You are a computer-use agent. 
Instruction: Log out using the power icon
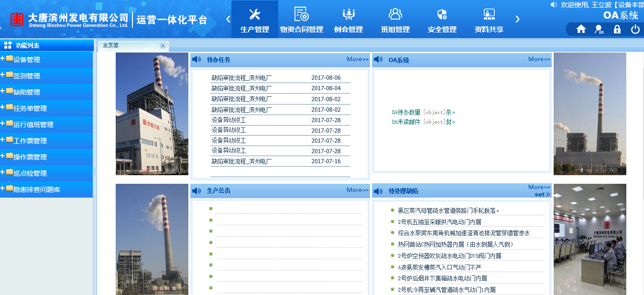coord(635,29)
